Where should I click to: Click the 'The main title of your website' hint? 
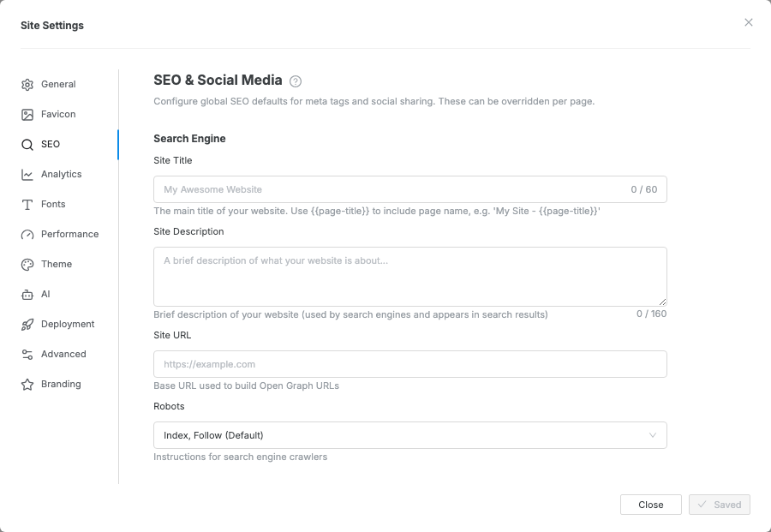[377, 211]
